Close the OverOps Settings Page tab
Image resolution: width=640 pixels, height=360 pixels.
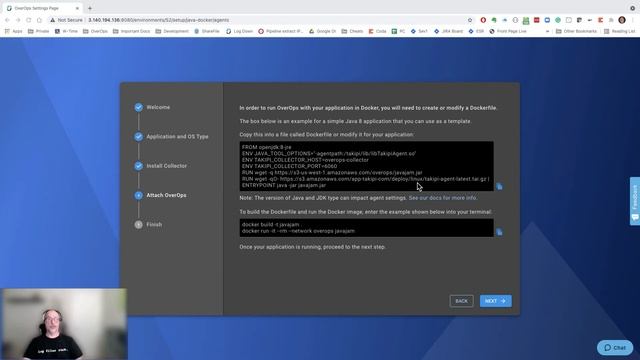(x=77, y=8)
